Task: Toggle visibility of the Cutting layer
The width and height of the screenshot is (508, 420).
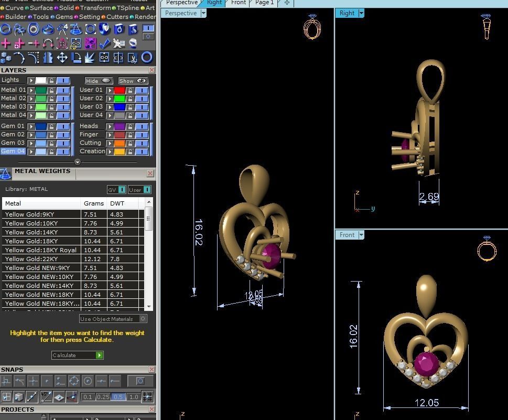Action: click(x=142, y=143)
